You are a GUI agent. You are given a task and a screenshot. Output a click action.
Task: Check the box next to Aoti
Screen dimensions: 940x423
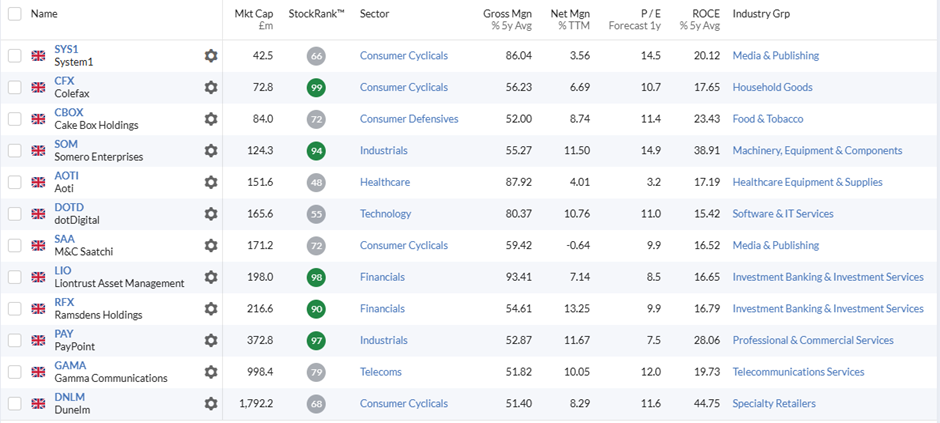click(14, 182)
